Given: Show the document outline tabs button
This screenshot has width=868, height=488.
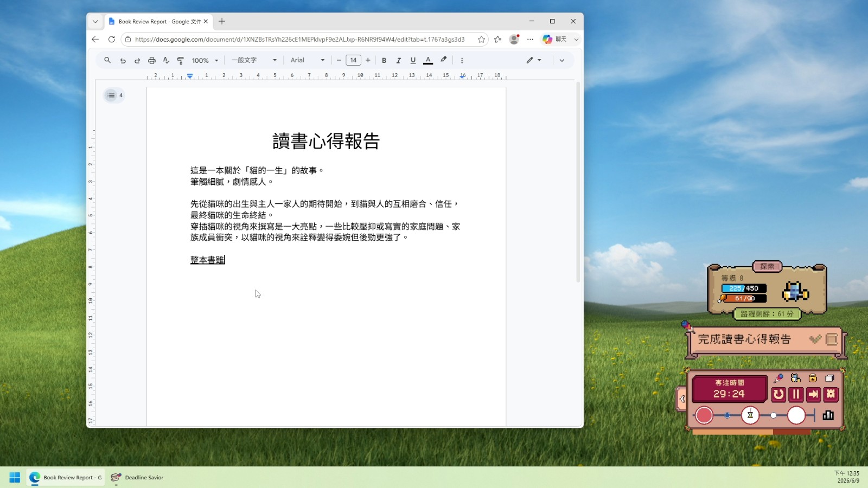Looking at the screenshot, I should (x=114, y=95).
